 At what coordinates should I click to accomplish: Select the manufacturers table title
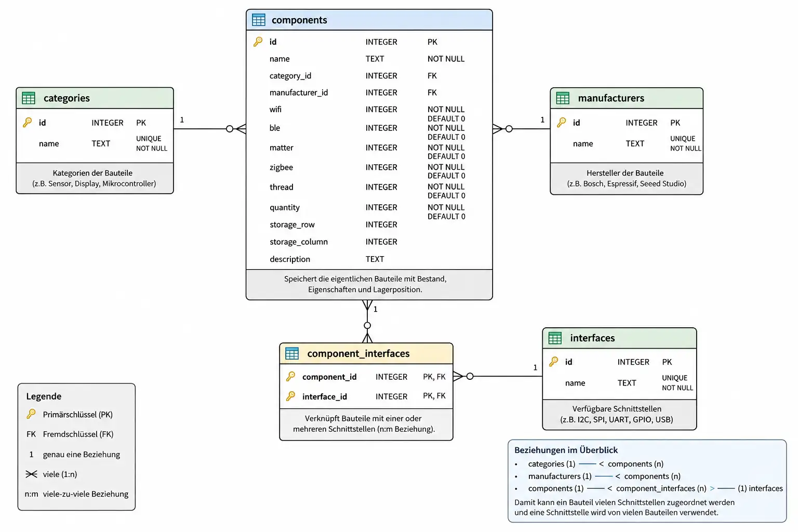[x=611, y=98]
